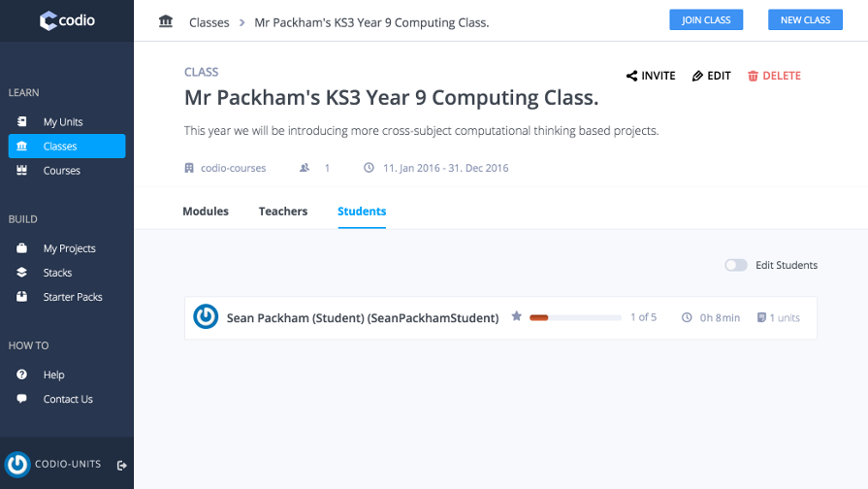
Task: Click the Classes building icon in the sidebar
Action: click(x=21, y=147)
